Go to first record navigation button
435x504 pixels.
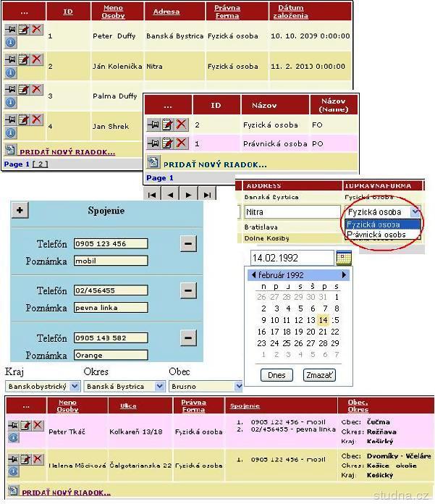coord(152,195)
